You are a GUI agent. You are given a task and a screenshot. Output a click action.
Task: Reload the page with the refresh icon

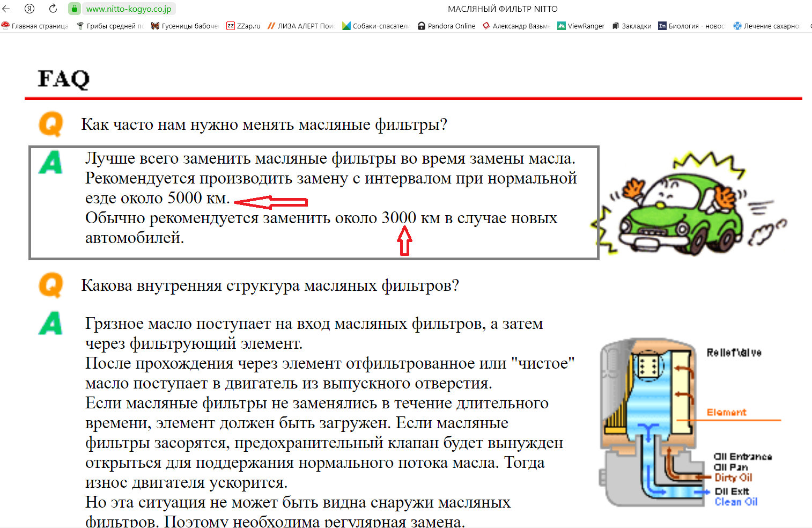click(x=53, y=9)
